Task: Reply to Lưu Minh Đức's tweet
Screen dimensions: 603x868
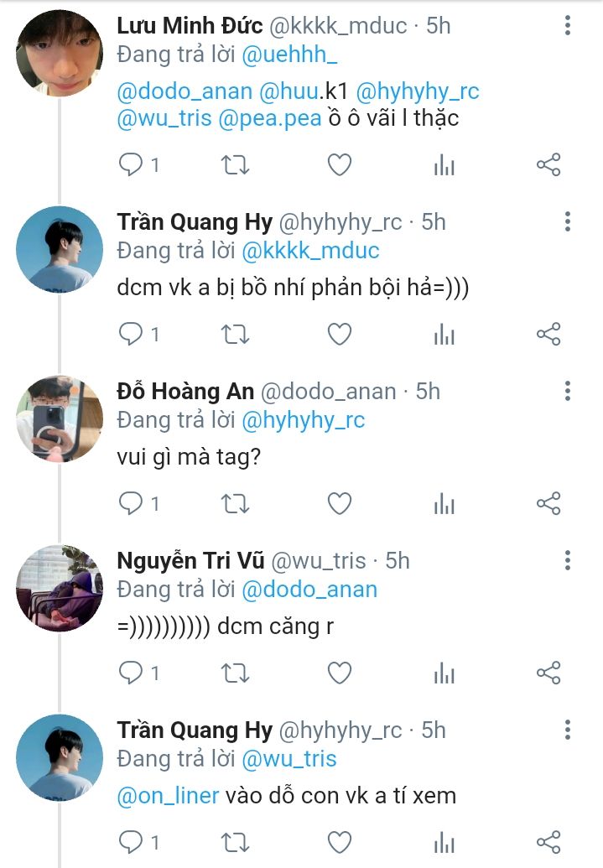Action: pyautogui.click(x=132, y=165)
